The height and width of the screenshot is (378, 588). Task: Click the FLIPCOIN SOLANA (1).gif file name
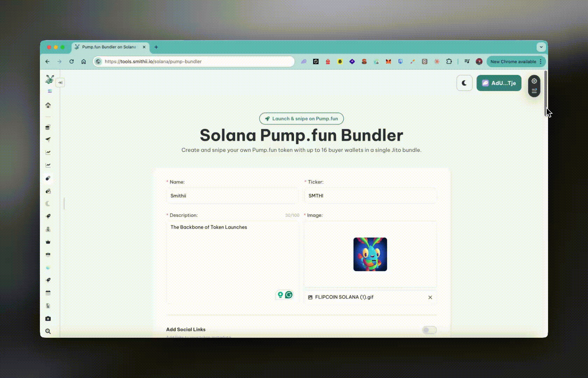pyautogui.click(x=344, y=297)
